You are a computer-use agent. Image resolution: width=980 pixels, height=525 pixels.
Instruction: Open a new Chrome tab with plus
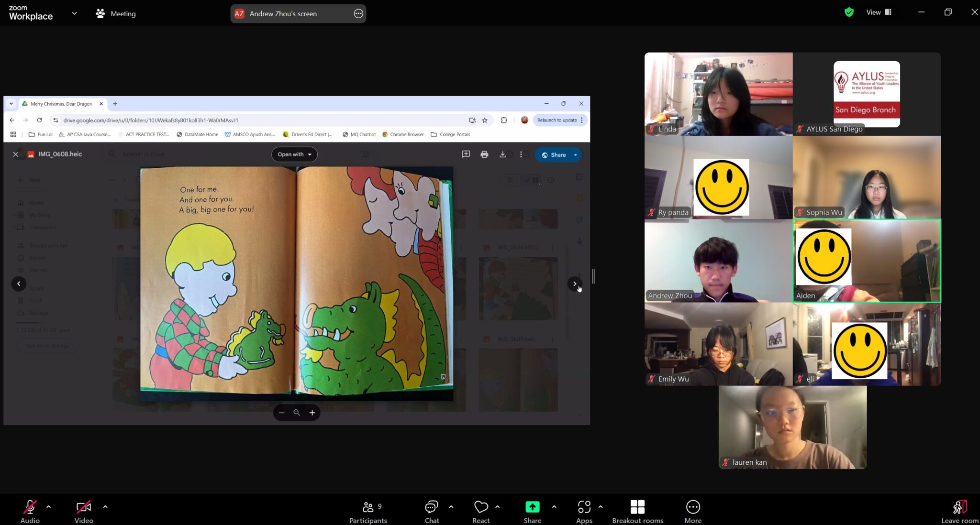click(x=115, y=104)
